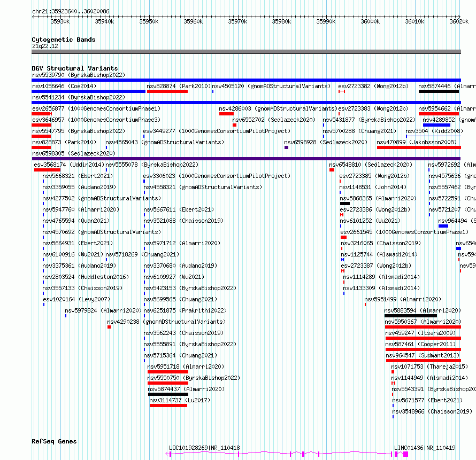476x460 pixels.
Task: Select the RefSeq Genes track heading
Action: [x=54, y=441]
